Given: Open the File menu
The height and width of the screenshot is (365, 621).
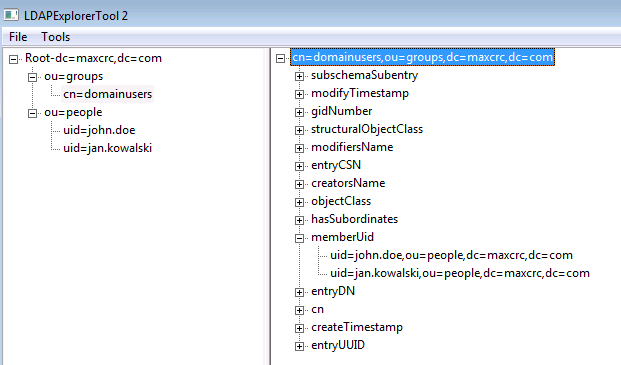Looking at the screenshot, I should pyautogui.click(x=18, y=37).
